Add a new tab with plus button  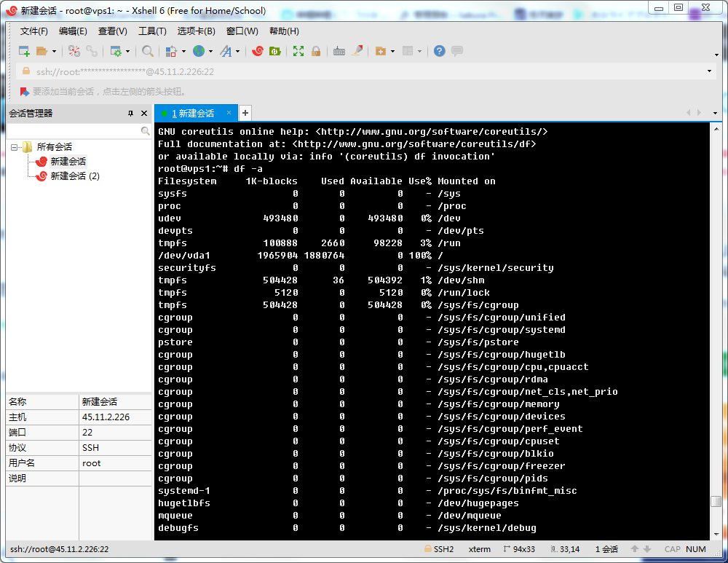point(245,113)
